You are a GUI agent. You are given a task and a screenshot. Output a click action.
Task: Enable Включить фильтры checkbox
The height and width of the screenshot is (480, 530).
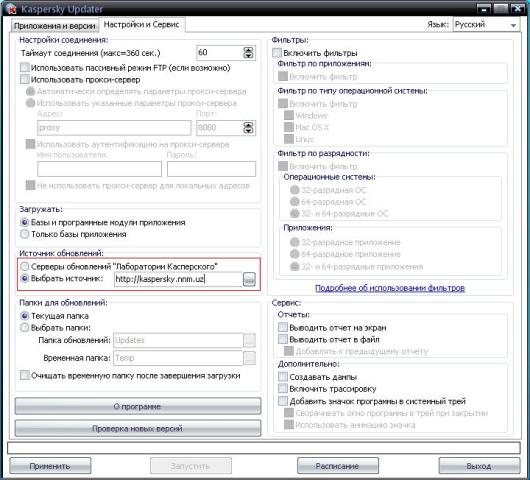277,53
